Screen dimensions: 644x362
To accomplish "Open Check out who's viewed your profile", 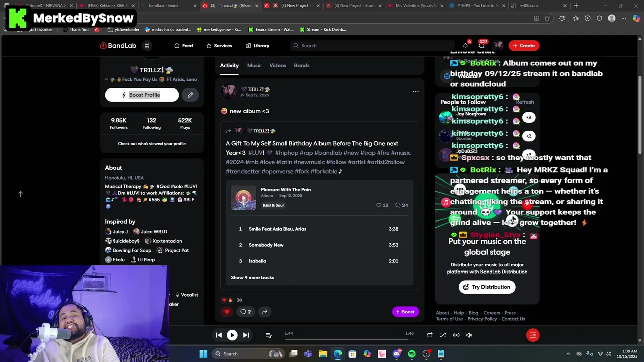I will pyautogui.click(x=151, y=144).
